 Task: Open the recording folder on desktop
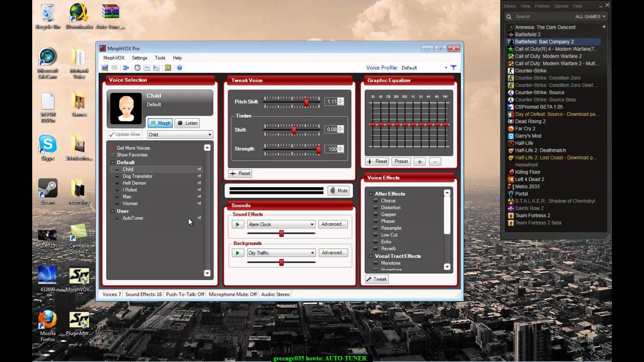coord(79,192)
